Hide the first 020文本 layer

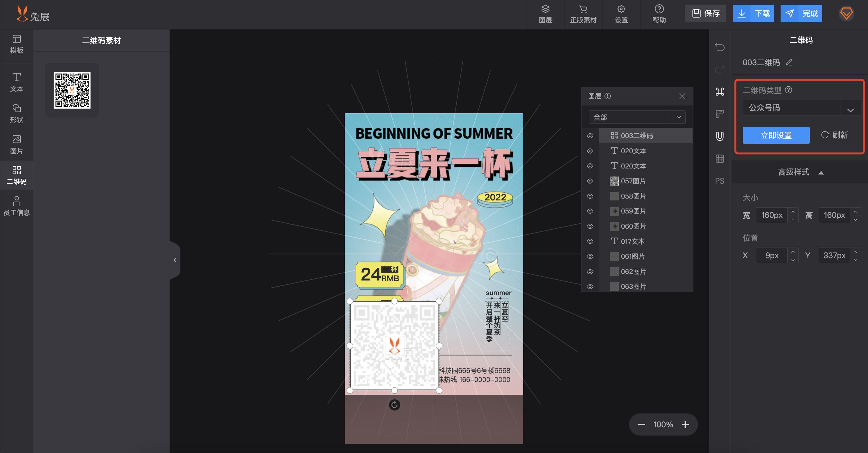click(x=590, y=151)
